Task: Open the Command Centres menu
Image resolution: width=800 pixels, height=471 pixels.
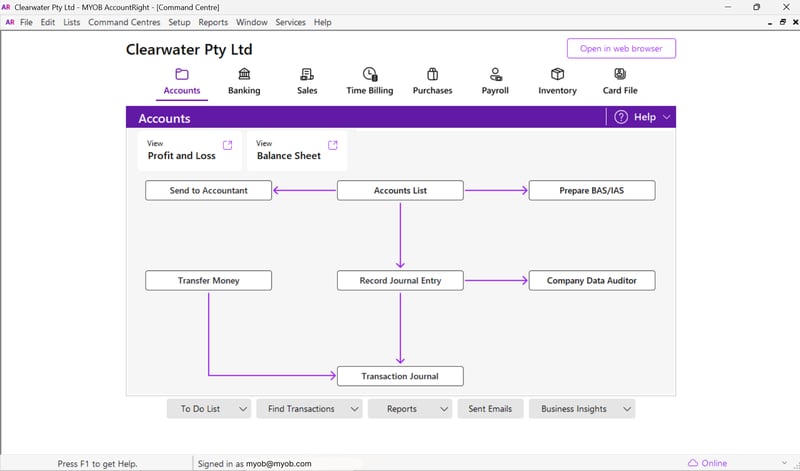Action: (124, 22)
